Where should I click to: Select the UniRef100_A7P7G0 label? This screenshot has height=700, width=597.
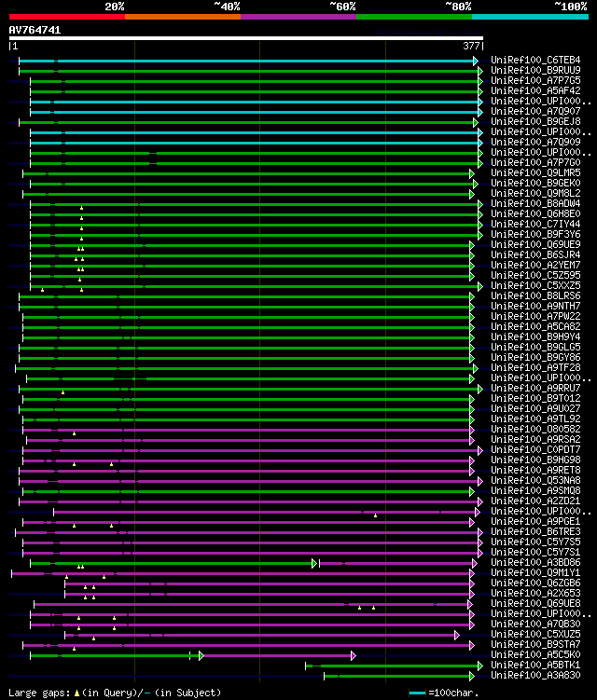pos(535,162)
